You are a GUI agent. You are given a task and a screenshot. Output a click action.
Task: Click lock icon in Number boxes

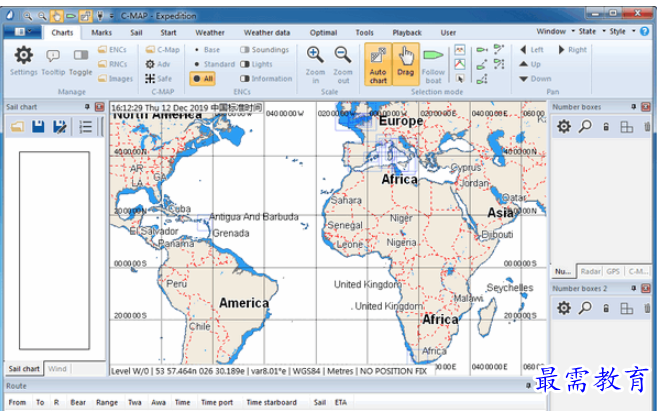click(606, 127)
